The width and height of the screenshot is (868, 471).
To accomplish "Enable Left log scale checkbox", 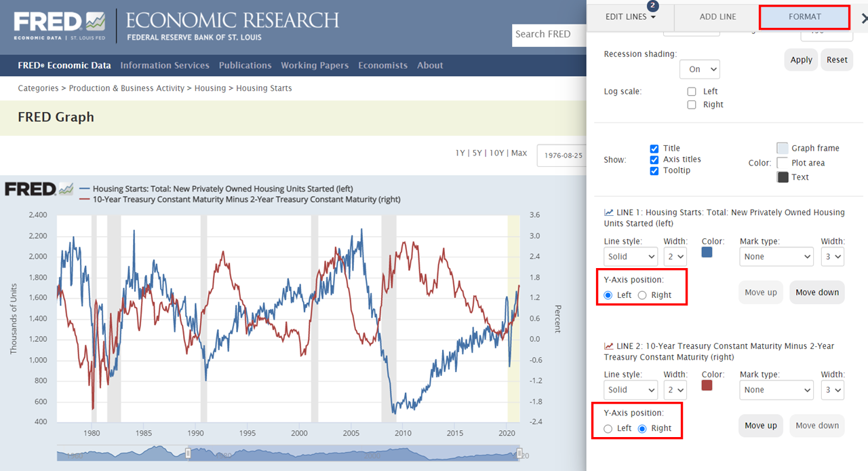I will point(692,92).
